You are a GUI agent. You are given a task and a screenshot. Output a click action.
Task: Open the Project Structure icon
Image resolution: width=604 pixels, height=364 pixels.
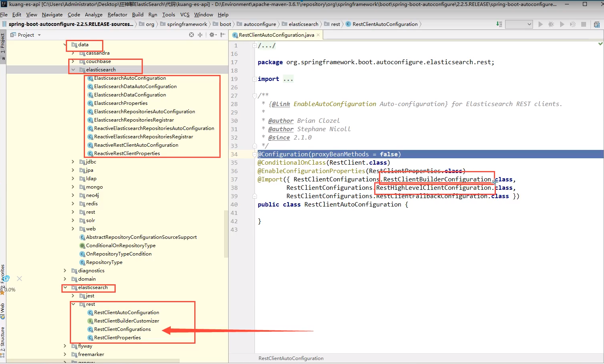[x=597, y=24]
